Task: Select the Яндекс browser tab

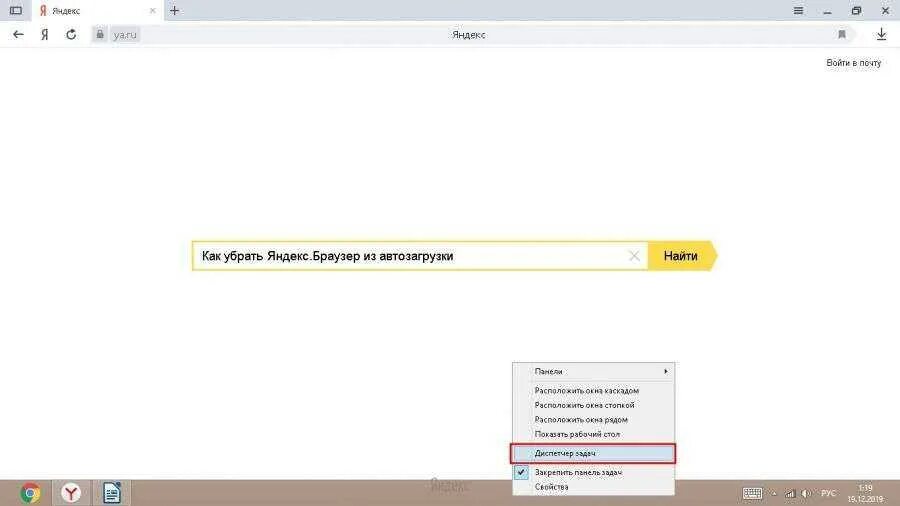Action: click(x=98, y=11)
